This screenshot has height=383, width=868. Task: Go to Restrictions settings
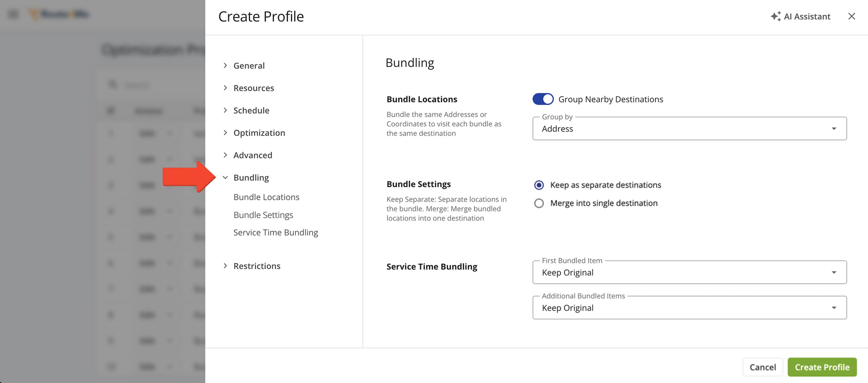click(257, 266)
